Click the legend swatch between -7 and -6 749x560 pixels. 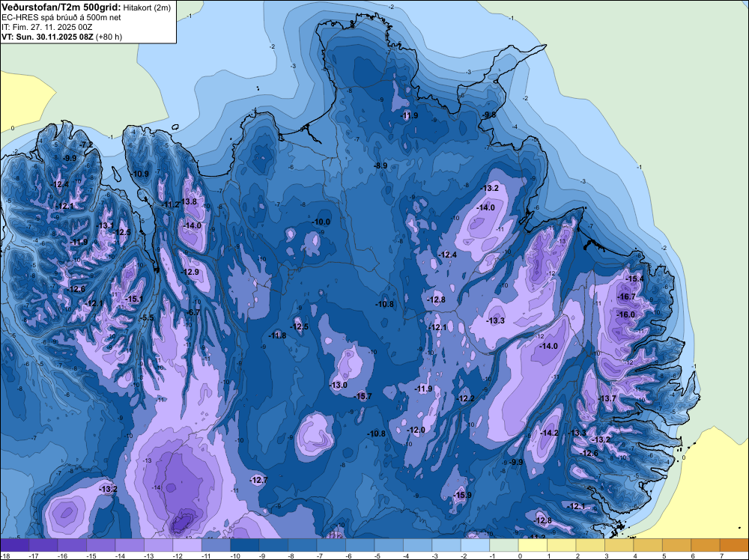(332, 545)
